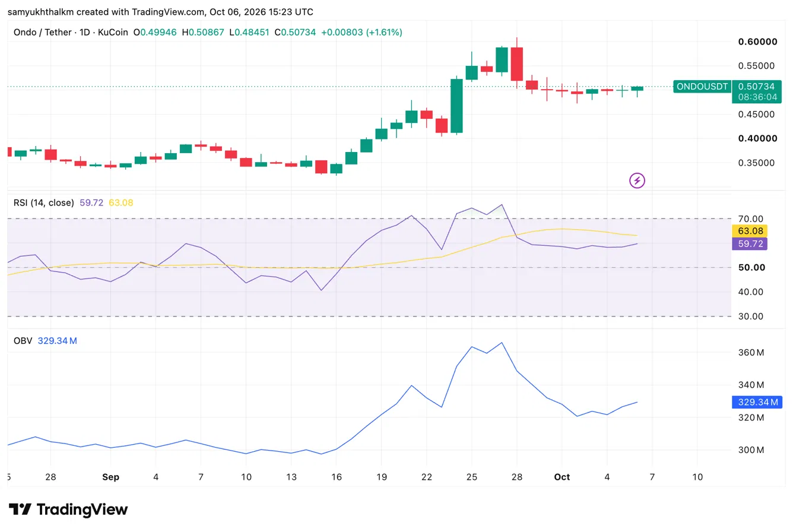Click the OBV indicator legend label
Image resolution: width=793 pixels, height=532 pixels.
click(23, 341)
